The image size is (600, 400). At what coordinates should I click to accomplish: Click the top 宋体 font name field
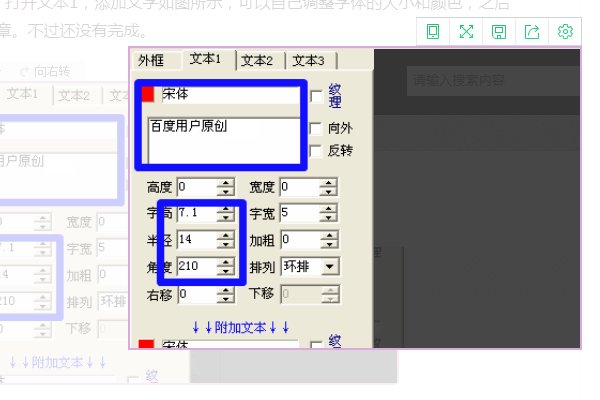pyautogui.click(x=231, y=95)
